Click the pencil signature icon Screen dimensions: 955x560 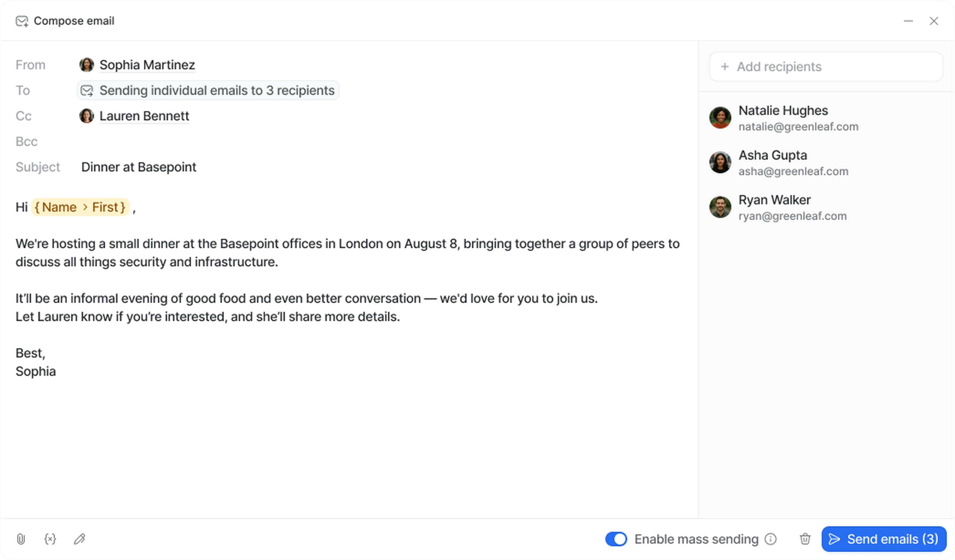80,539
